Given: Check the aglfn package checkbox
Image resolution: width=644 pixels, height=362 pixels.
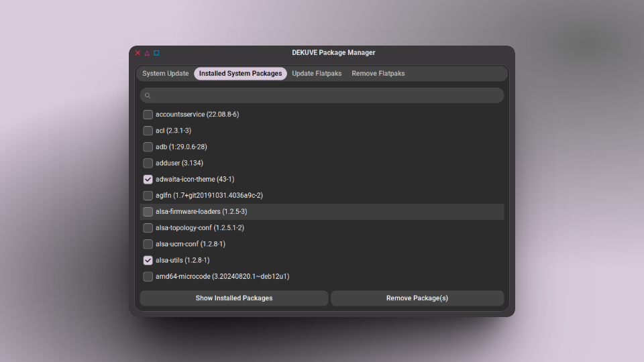Looking at the screenshot, I should [x=148, y=195].
